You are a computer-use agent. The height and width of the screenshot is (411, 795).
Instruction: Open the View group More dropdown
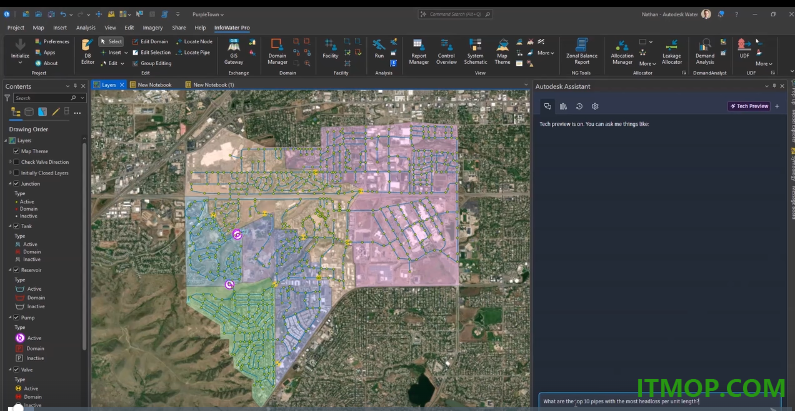tap(546, 53)
